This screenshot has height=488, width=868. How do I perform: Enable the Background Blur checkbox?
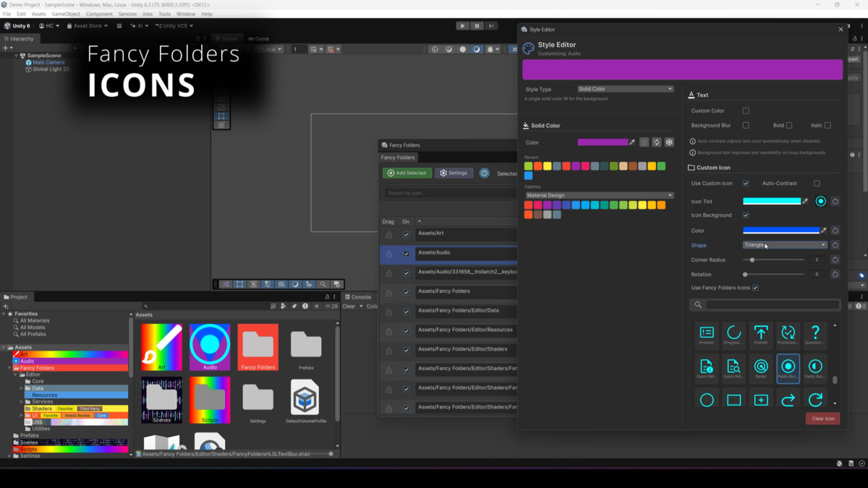coord(746,125)
